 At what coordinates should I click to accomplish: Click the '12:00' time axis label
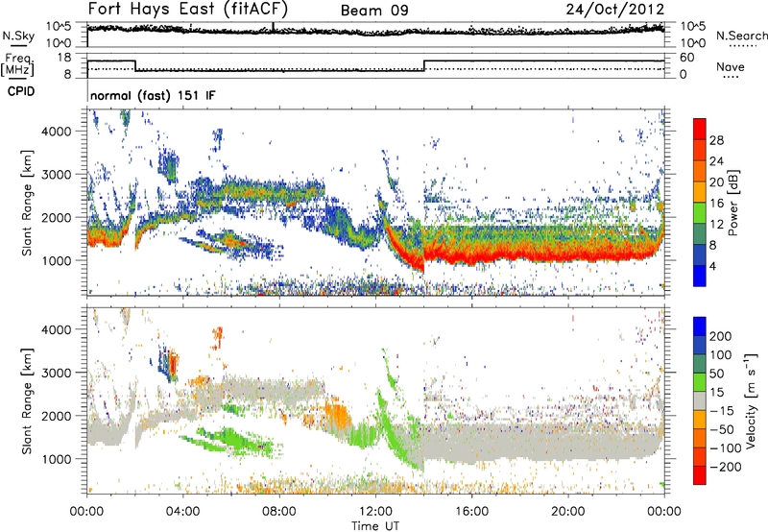click(375, 512)
